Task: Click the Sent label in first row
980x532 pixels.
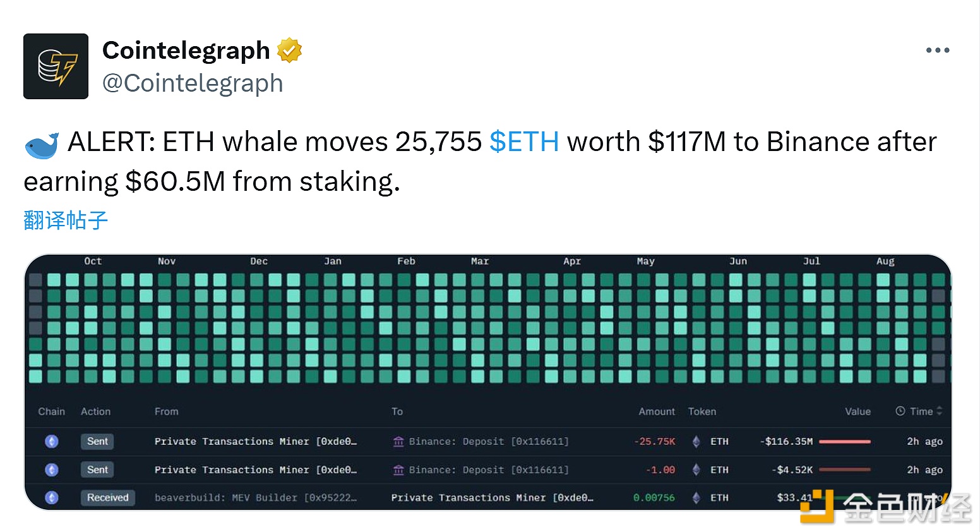Action: 97,441
